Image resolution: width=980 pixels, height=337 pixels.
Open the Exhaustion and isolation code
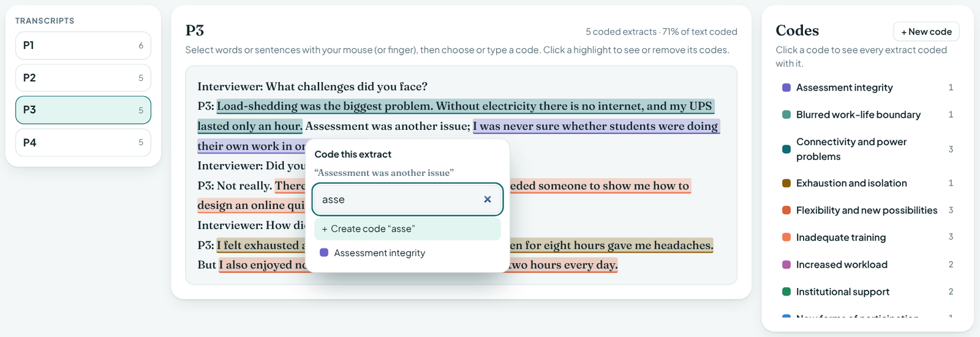(868, 183)
